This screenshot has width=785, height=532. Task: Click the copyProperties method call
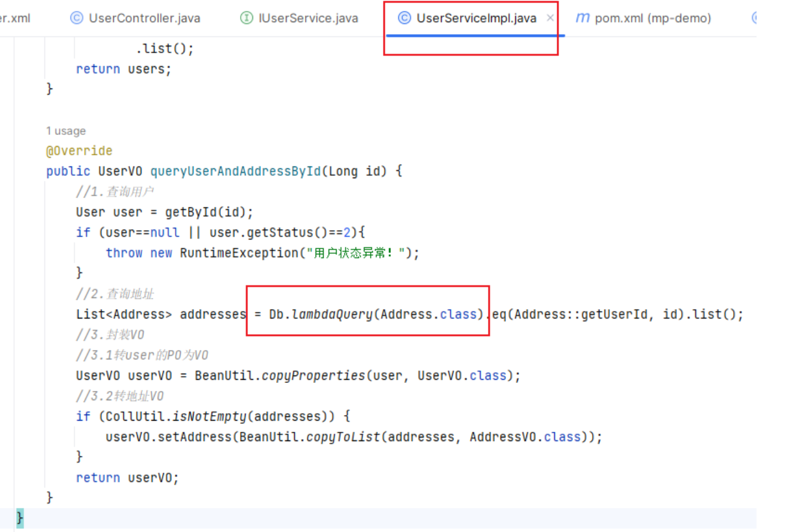(x=314, y=375)
